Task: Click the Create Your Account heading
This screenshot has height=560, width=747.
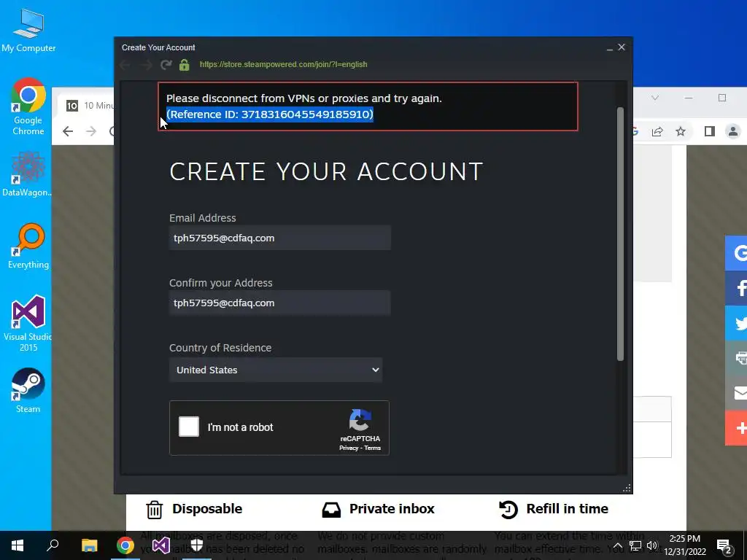Action: tap(326, 171)
